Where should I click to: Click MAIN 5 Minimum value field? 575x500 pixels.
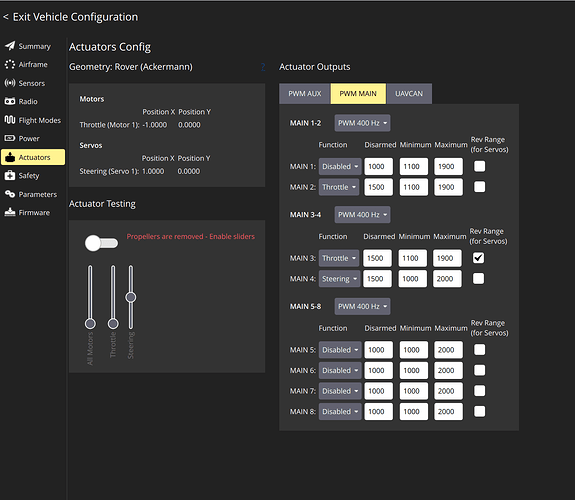414,350
